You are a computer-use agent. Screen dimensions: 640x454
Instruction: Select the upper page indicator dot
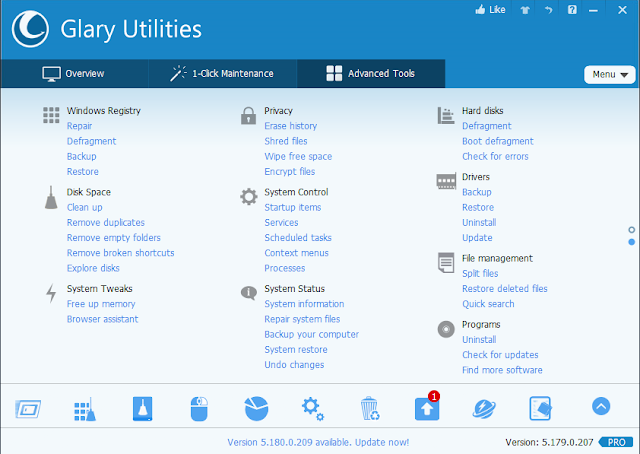click(631, 230)
